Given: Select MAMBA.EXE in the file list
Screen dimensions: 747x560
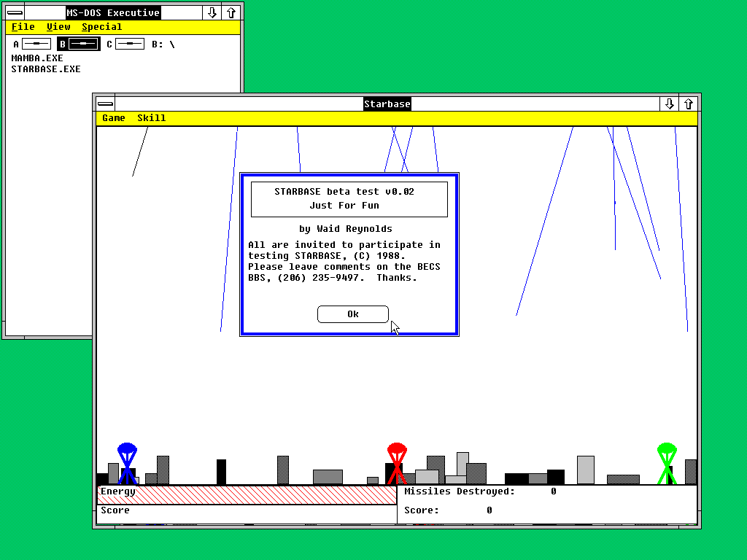Looking at the screenshot, I should [37, 58].
